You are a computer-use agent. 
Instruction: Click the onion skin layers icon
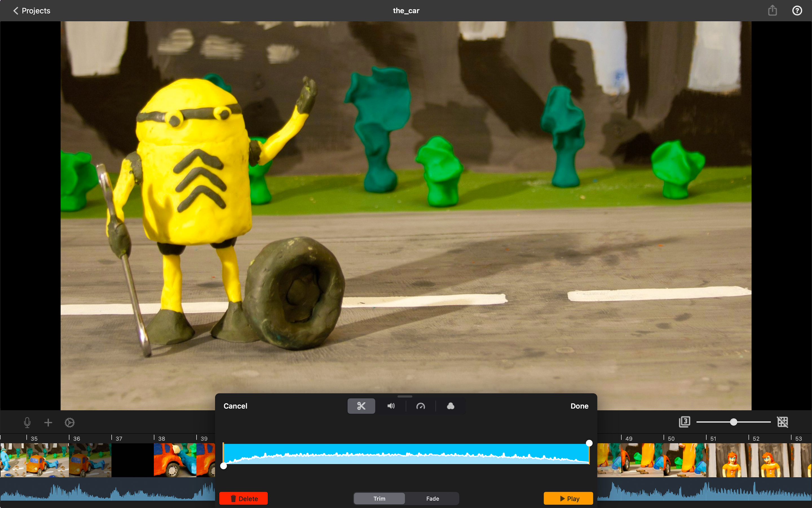[684, 422]
